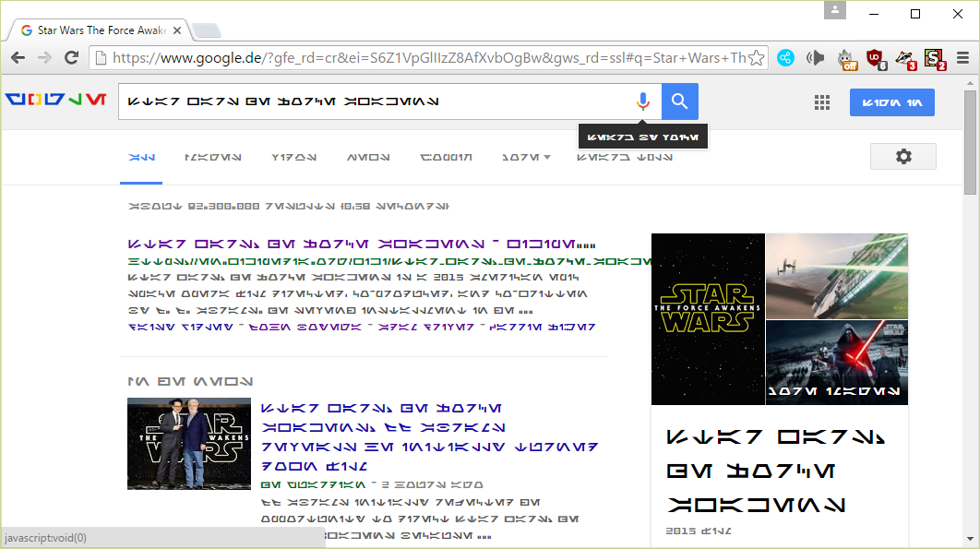The image size is (980, 549).
Task: Click the scrollbar down arrow
Action: [x=969, y=538]
